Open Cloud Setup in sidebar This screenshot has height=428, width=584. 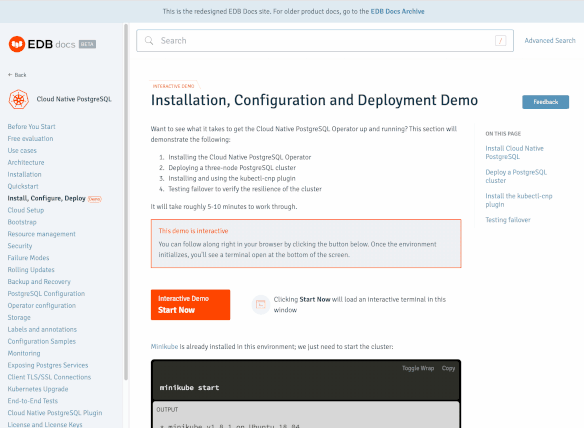pos(26,210)
